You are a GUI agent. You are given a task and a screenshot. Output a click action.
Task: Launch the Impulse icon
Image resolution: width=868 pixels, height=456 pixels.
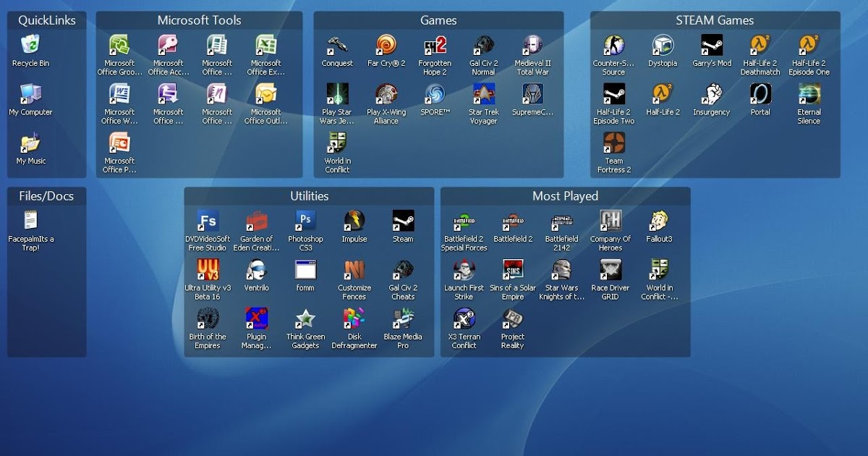pos(354,220)
